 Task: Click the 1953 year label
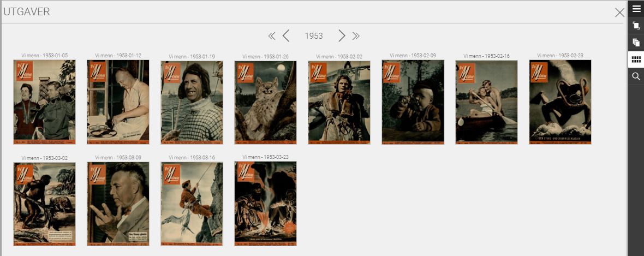pos(314,36)
